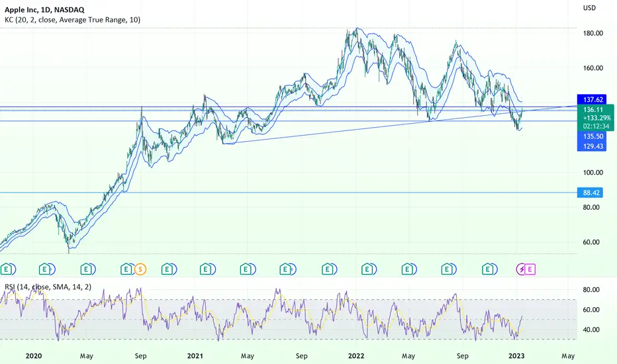Select the late July 2020 earnings marker
The width and height of the screenshot is (617, 364).
[x=126, y=269]
